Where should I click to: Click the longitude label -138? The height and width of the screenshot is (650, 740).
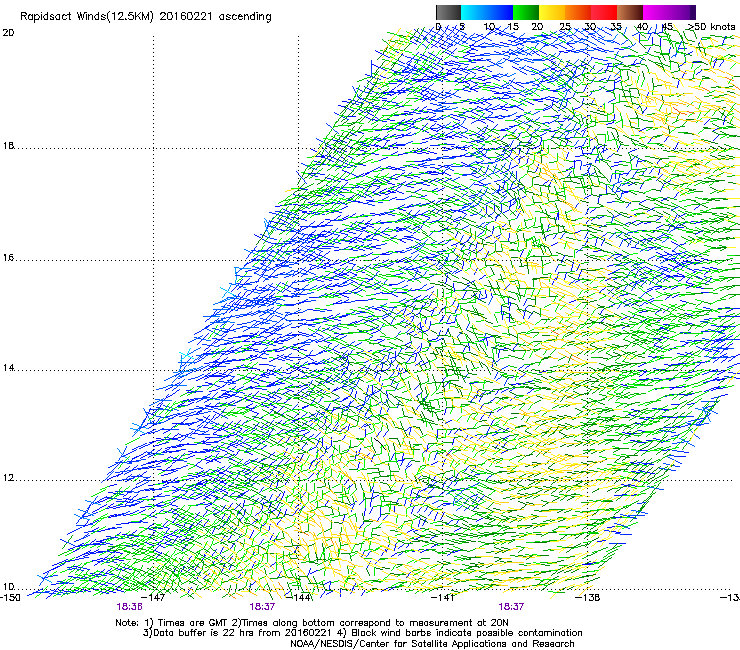pos(588,598)
